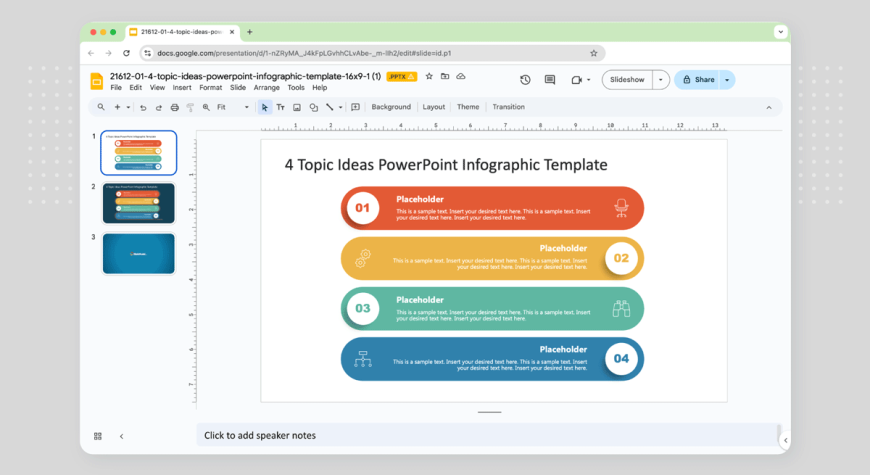Star this presentation

[x=429, y=77]
